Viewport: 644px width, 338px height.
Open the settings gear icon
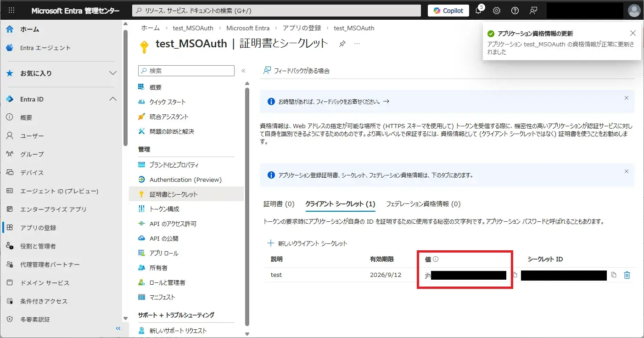click(497, 11)
